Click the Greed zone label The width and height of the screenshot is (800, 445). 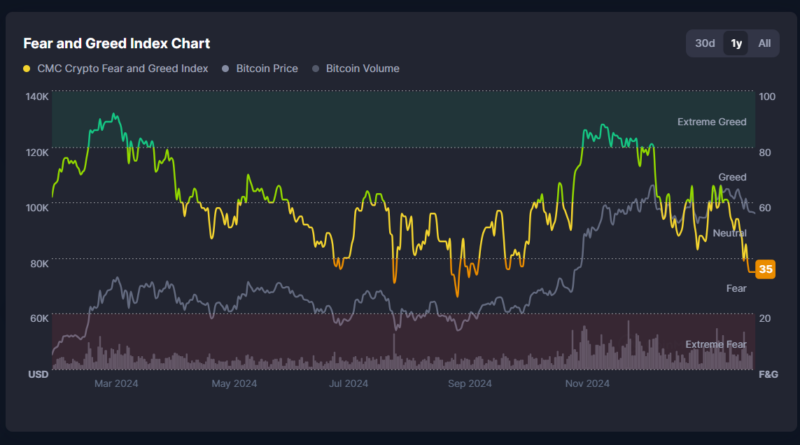[732, 177]
